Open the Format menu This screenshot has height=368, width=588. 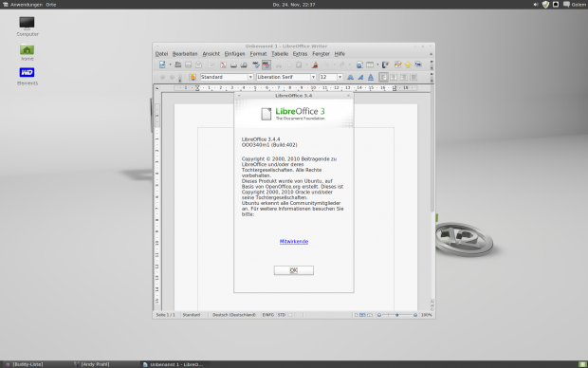pos(258,54)
